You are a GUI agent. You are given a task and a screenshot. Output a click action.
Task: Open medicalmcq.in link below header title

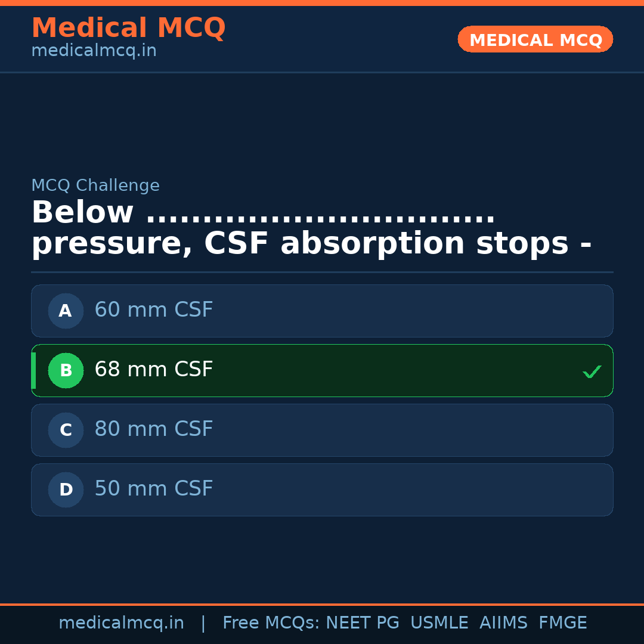coord(94,51)
